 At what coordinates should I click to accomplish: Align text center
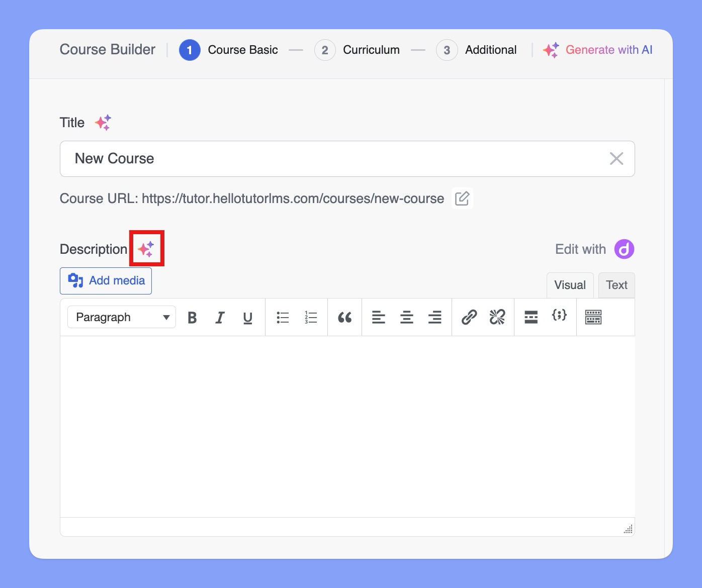coord(407,317)
